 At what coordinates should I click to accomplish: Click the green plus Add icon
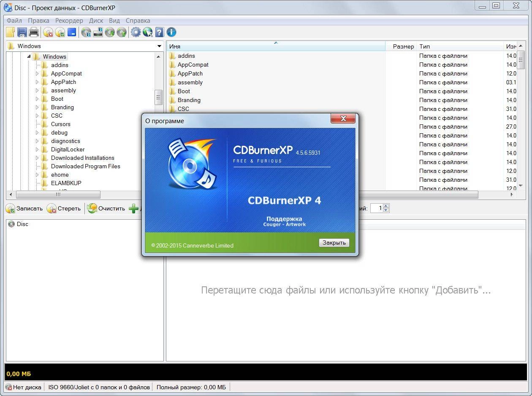pos(133,208)
